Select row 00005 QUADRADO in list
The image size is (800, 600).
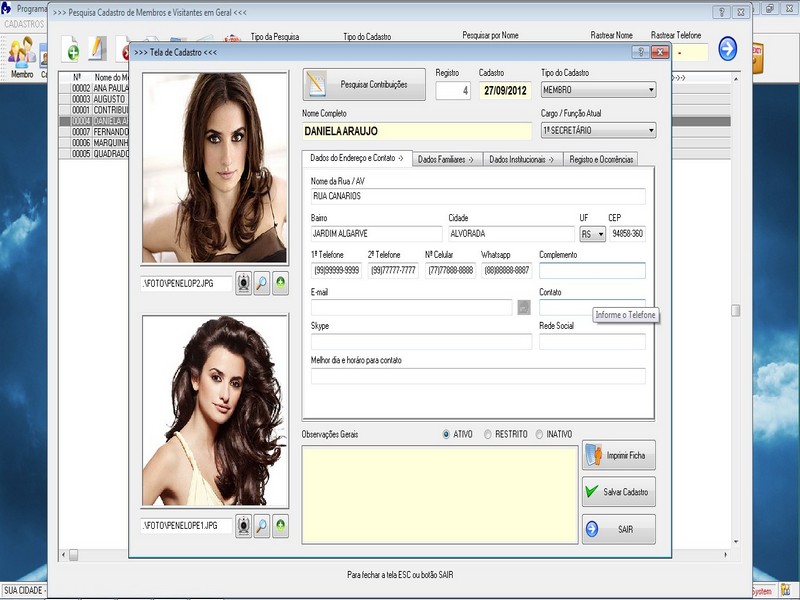click(x=94, y=154)
